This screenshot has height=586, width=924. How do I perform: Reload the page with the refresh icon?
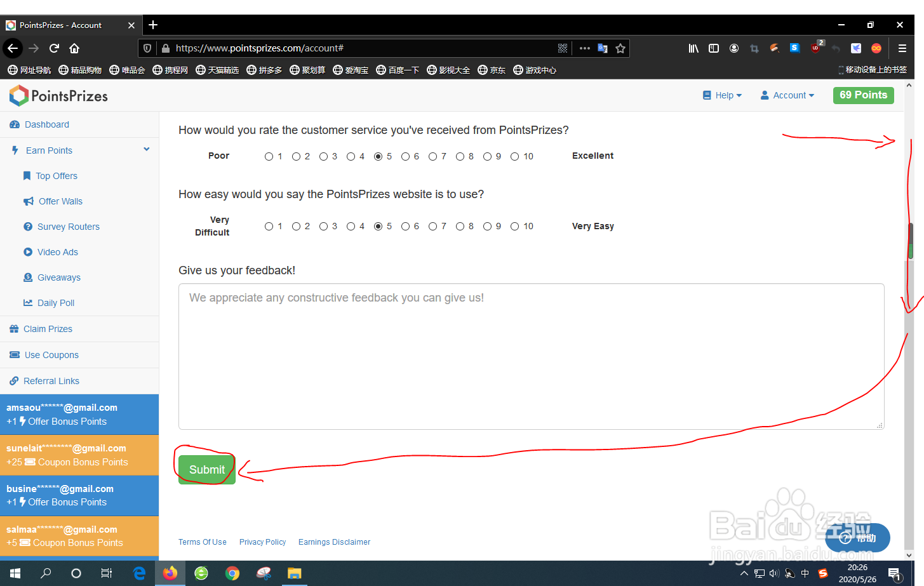click(55, 48)
